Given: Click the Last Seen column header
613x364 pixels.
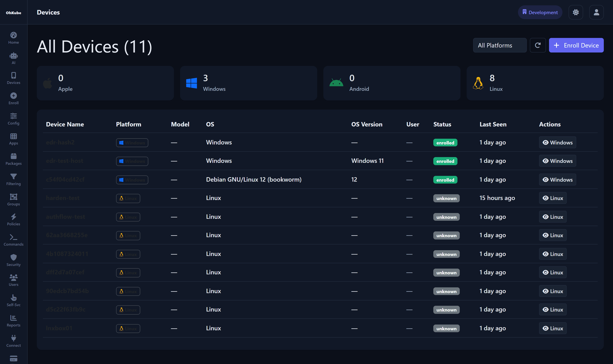Looking at the screenshot, I should 493,124.
